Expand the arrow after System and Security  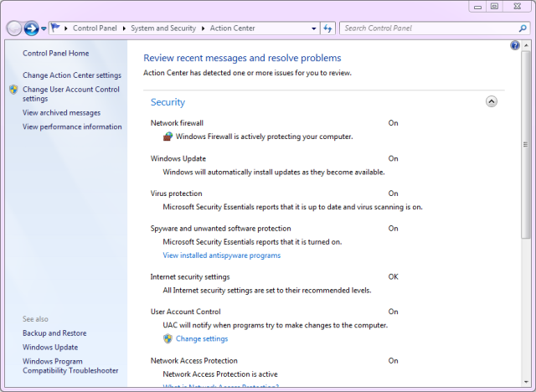(203, 28)
